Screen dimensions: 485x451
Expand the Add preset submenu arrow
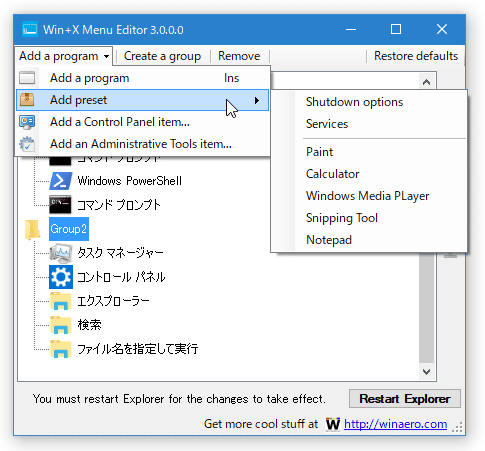coord(256,100)
